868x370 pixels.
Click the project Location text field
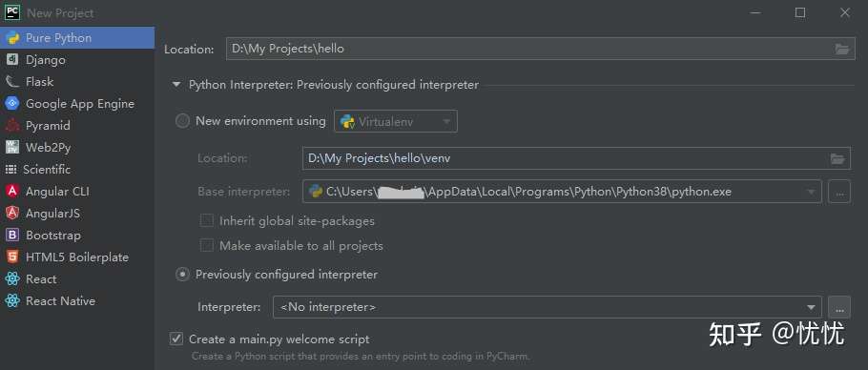pos(540,49)
